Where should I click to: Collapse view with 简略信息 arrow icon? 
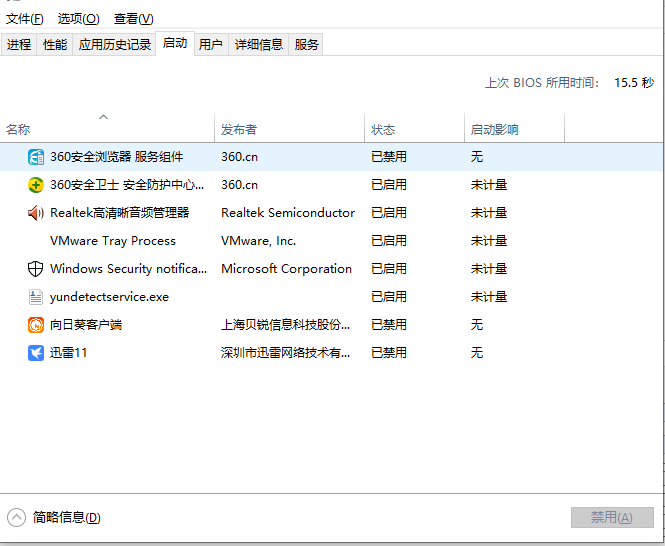[16, 518]
